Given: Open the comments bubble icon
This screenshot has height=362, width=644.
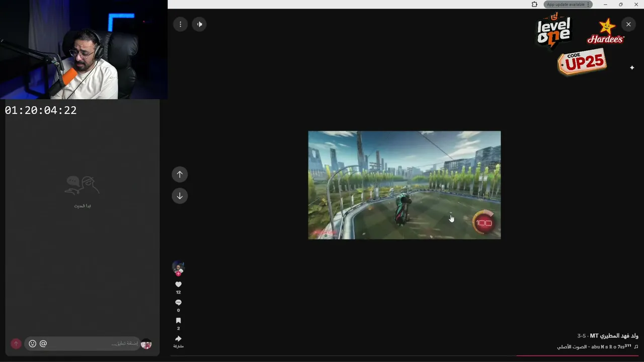Looking at the screenshot, I should click(178, 303).
